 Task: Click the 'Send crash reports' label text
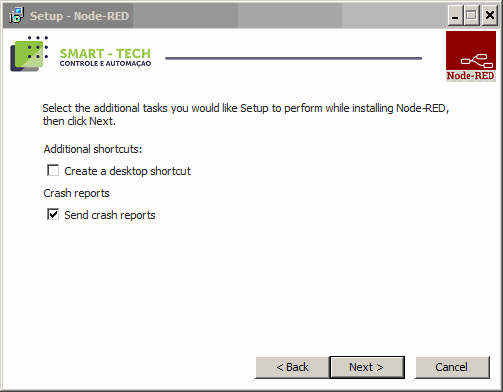coord(110,215)
